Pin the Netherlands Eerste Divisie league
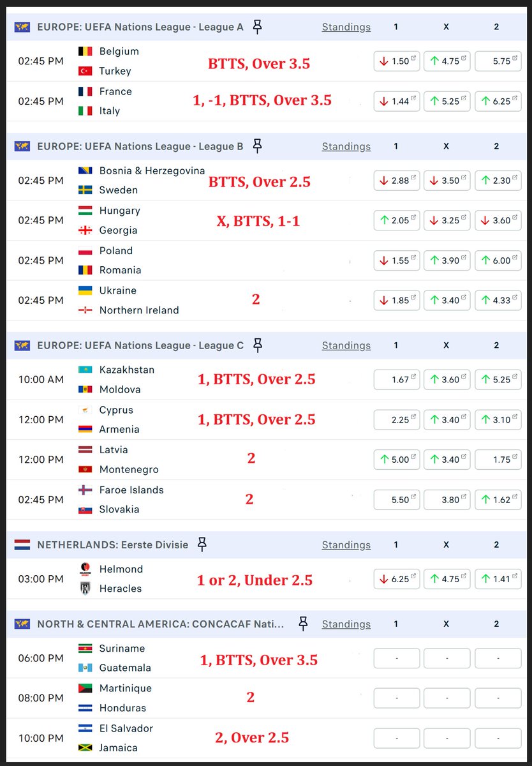The height and width of the screenshot is (766, 532). point(202,544)
